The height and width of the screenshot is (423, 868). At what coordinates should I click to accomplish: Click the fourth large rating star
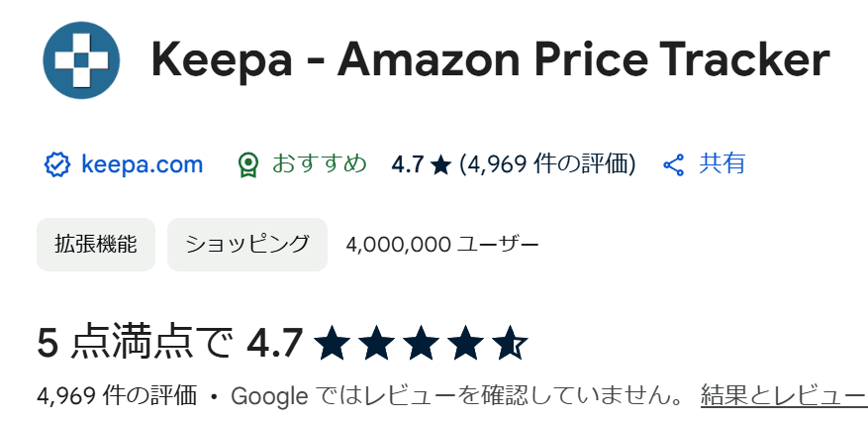click(x=466, y=345)
